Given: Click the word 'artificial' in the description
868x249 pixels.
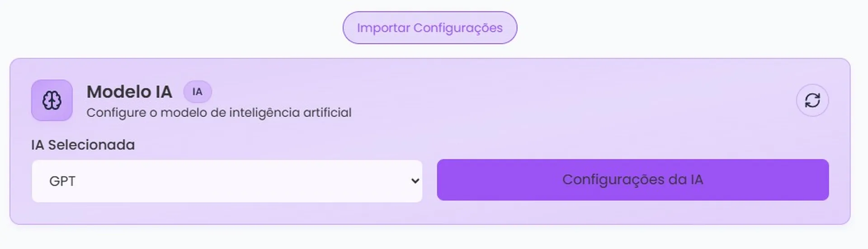Looking at the screenshot, I should [327, 113].
